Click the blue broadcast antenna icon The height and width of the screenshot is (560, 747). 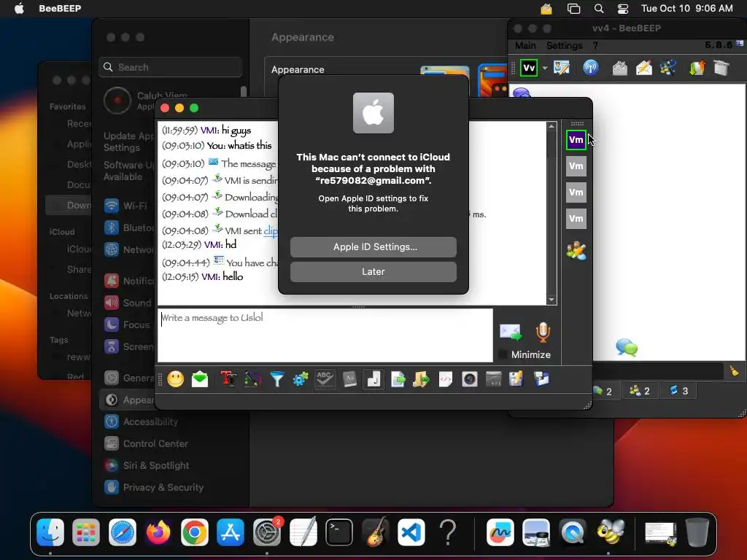click(591, 68)
